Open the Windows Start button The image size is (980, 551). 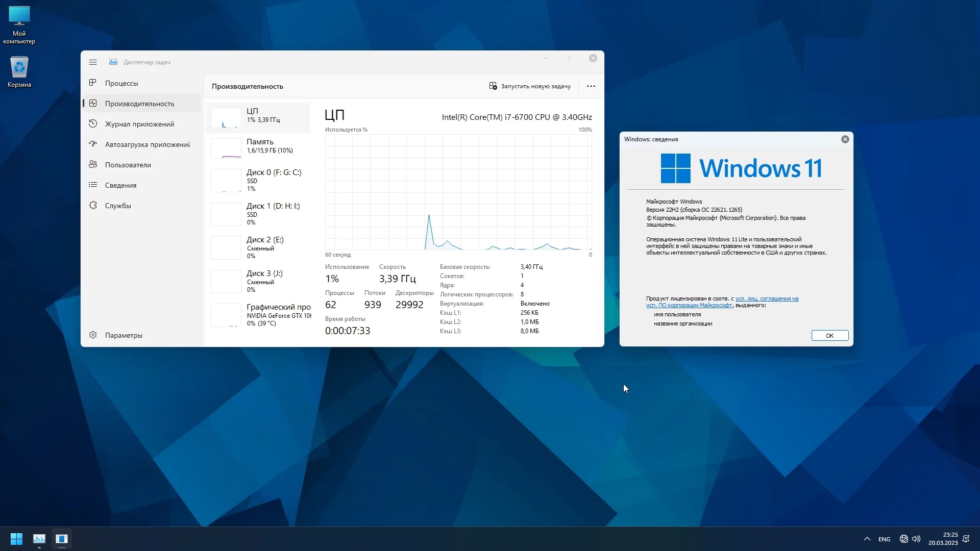pyautogui.click(x=16, y=539)
